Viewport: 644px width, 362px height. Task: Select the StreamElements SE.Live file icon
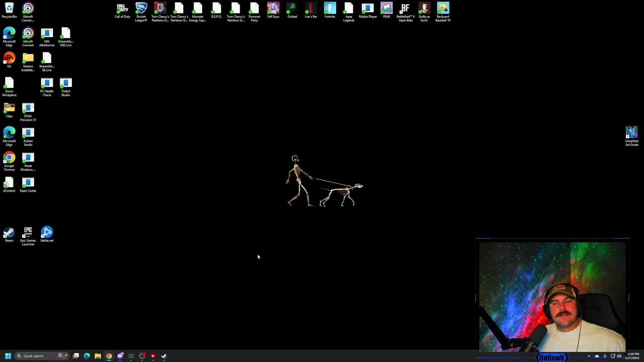[47, 62]
